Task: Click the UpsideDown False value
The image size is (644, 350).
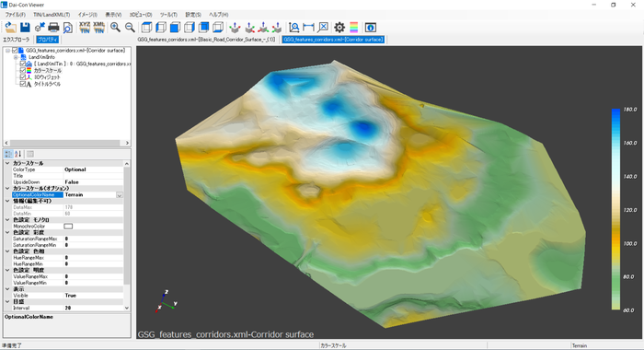Action: coord(93,181)
